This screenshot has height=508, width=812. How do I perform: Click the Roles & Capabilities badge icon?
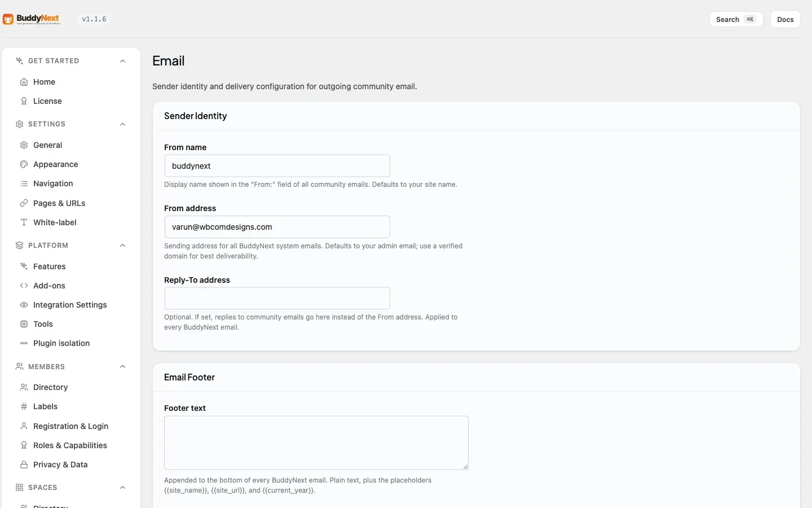pos(24,445)
